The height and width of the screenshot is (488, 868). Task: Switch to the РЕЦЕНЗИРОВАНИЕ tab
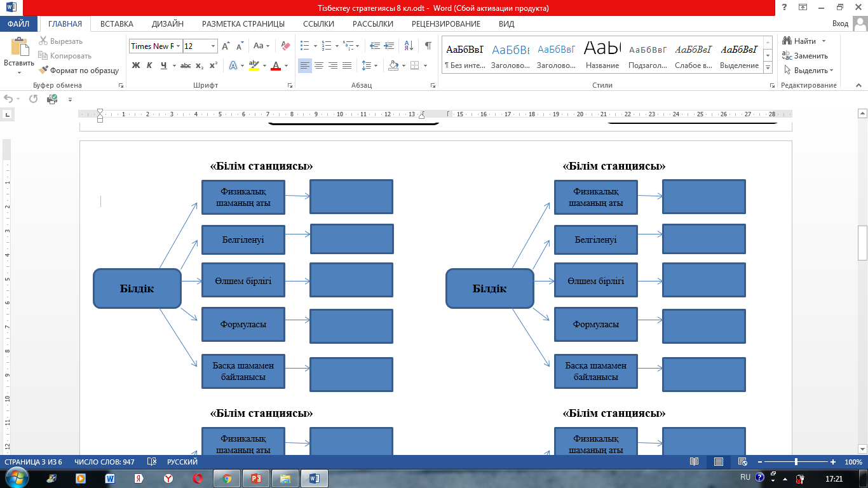[x=446, y=24]
